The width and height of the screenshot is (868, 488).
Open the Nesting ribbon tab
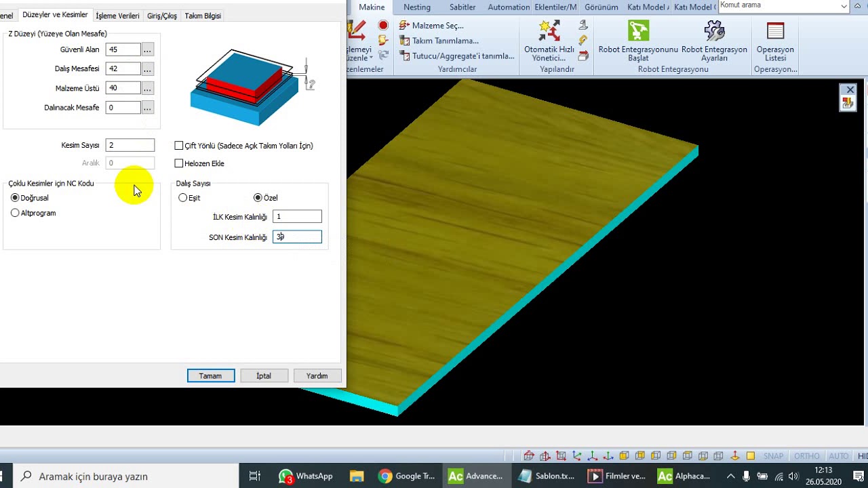coord(417,7)
